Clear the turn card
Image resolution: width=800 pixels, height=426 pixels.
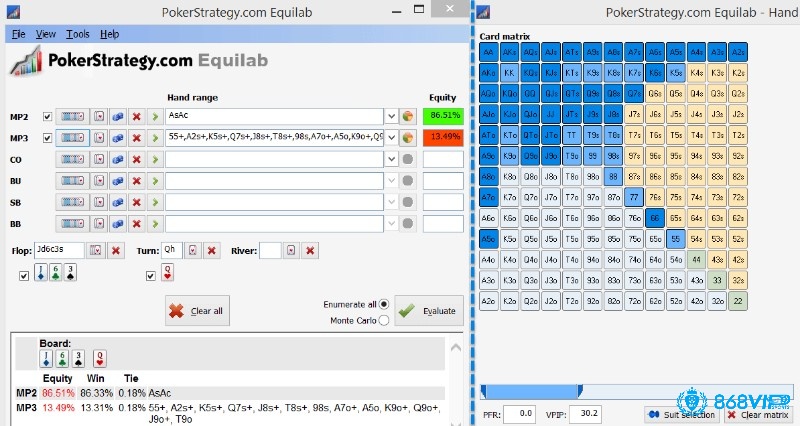click(x=212, y=250)
